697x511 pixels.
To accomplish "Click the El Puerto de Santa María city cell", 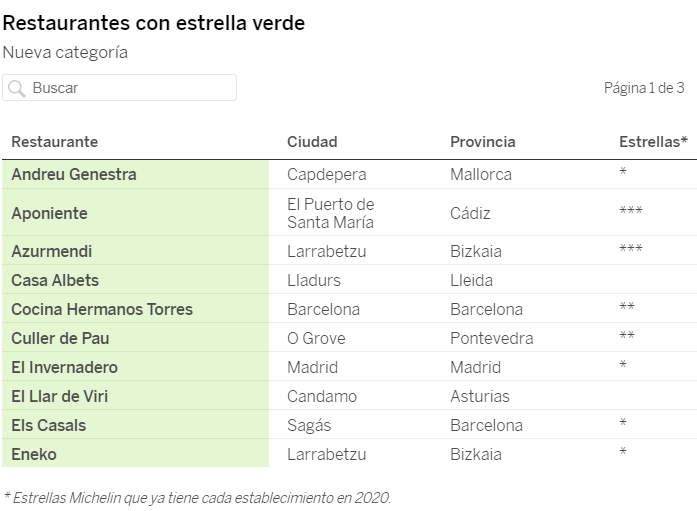I will (x=330, y=213).
